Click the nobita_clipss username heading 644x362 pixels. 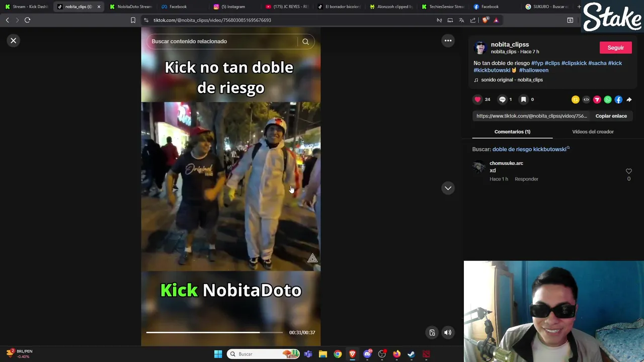[x=510, y=45]
